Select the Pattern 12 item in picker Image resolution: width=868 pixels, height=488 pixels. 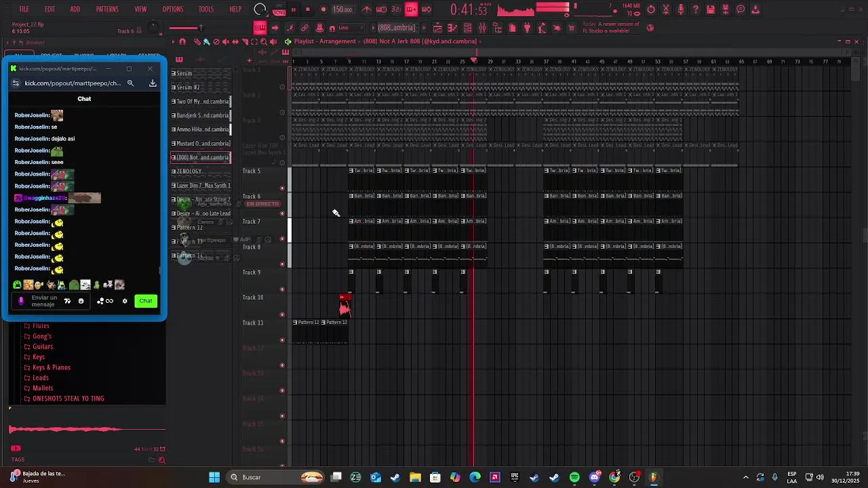[x=201, y=228]
